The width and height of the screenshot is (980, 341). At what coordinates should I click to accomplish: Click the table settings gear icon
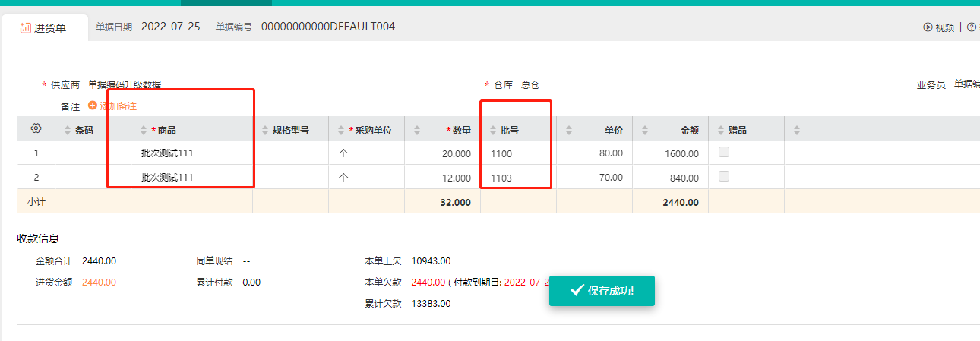coord(36,129)
